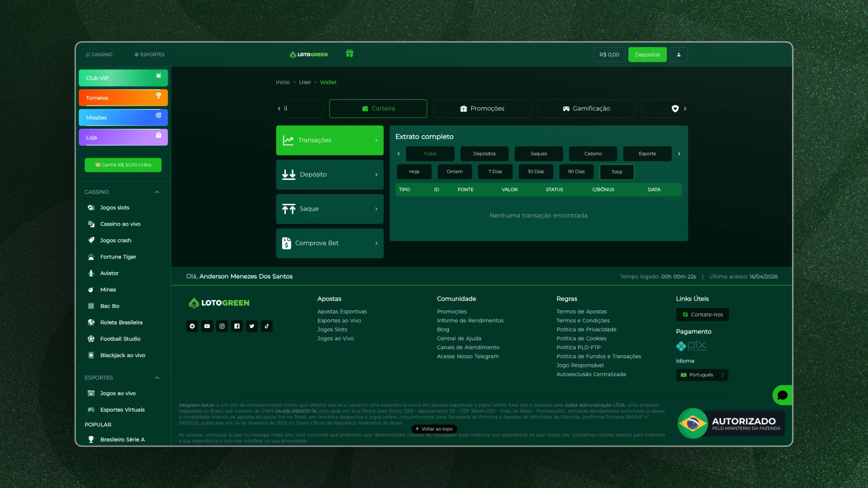Image resolution: width=868 pixels, height=488 pixels.
Task: Click the green Depositar button
Action: tap(647, 55)
